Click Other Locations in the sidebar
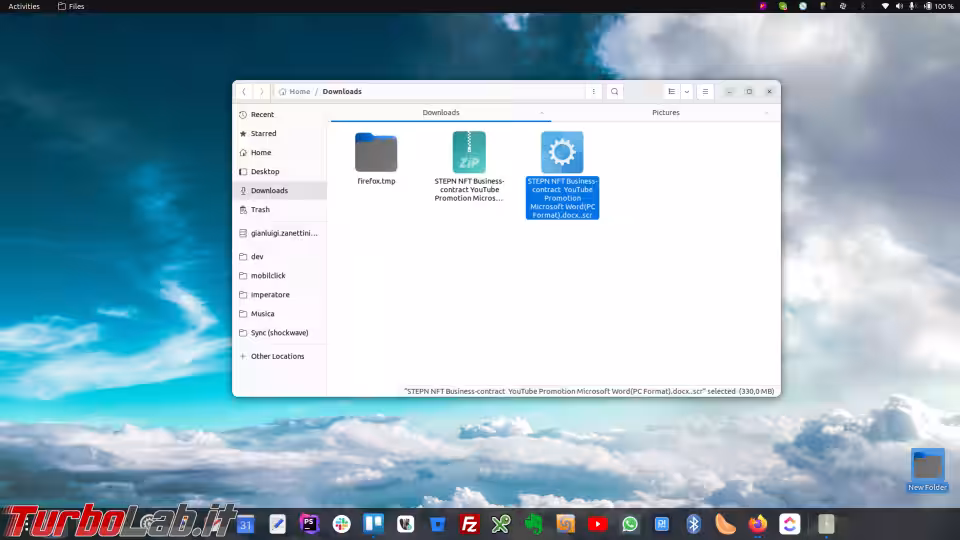This screenshot has width=960, height=540. [280, 356]
